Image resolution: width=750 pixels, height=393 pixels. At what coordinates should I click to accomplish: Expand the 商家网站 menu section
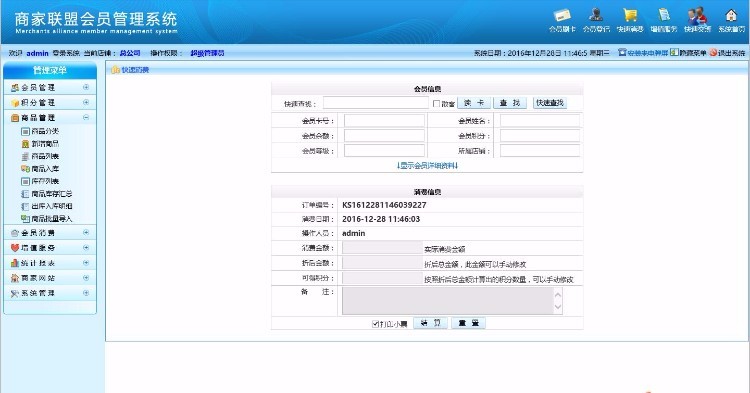pos(86,278)
